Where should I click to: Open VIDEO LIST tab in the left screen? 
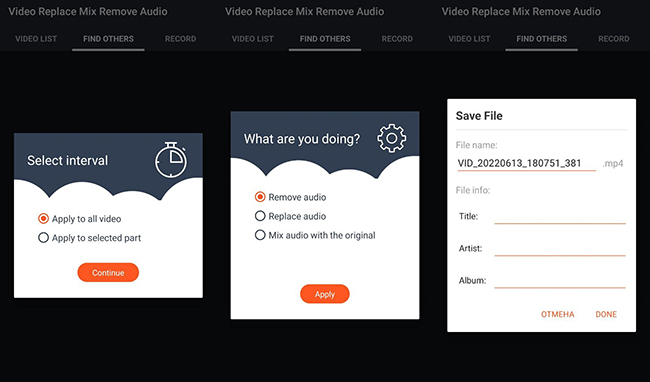click(x=36, y=39)
